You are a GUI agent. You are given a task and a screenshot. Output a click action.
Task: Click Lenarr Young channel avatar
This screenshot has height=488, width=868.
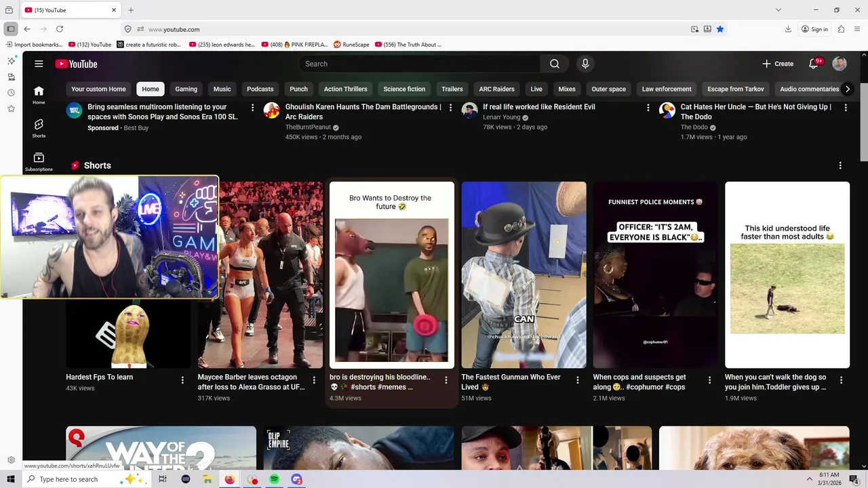[469, 110]
